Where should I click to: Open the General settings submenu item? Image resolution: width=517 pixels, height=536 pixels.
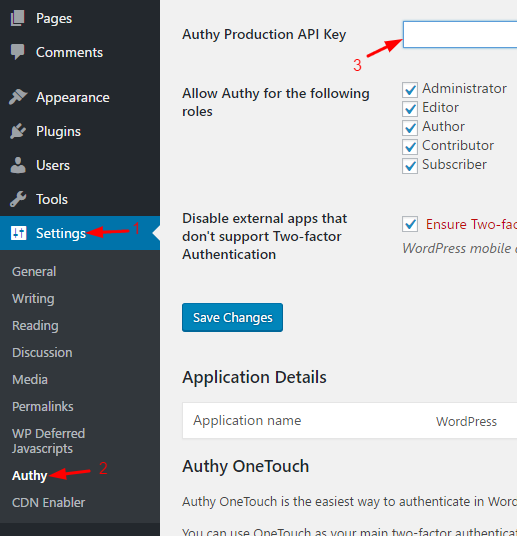click(34, 272)
